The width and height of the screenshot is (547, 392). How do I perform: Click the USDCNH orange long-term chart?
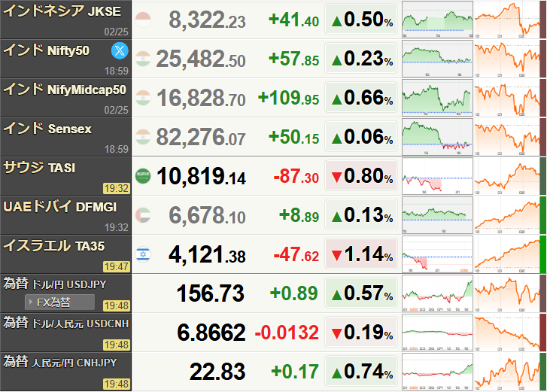507,332
